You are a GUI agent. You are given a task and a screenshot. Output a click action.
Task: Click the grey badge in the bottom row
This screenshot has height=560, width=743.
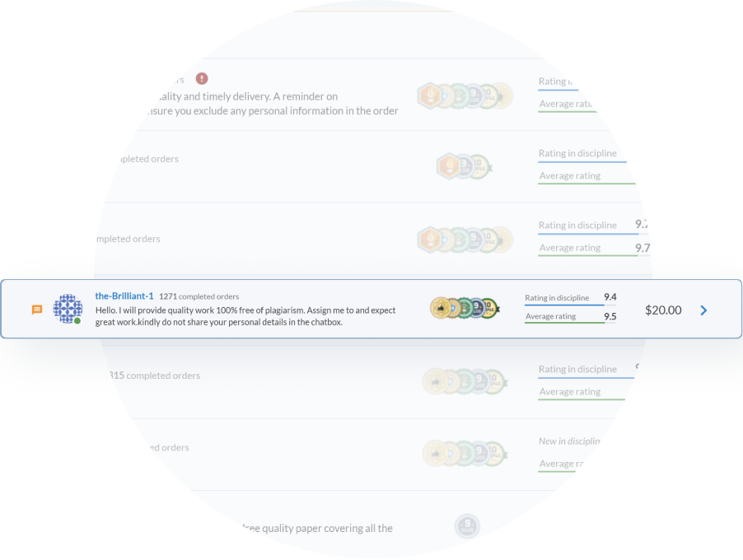467,525
